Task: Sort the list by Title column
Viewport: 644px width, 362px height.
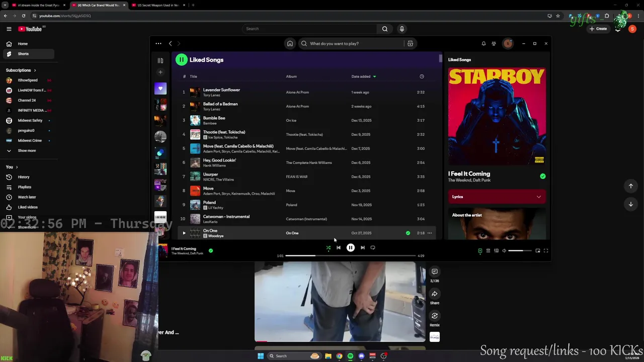Action: [193, 76]
